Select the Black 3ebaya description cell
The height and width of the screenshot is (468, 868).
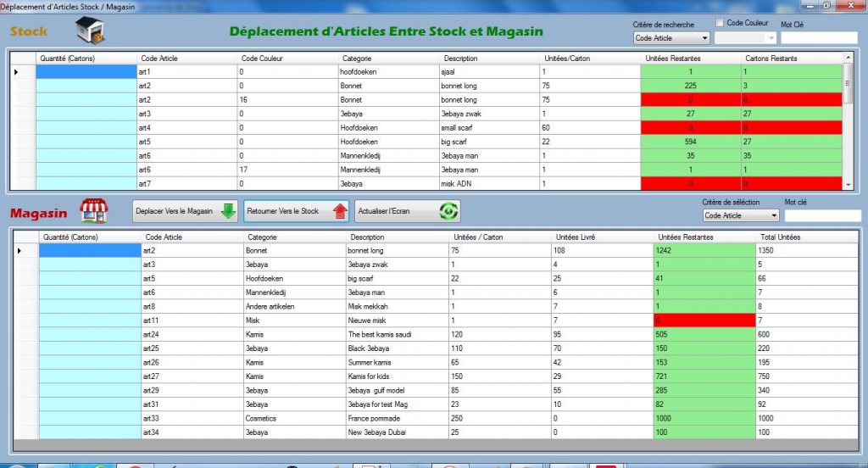(x=397, y=348)
